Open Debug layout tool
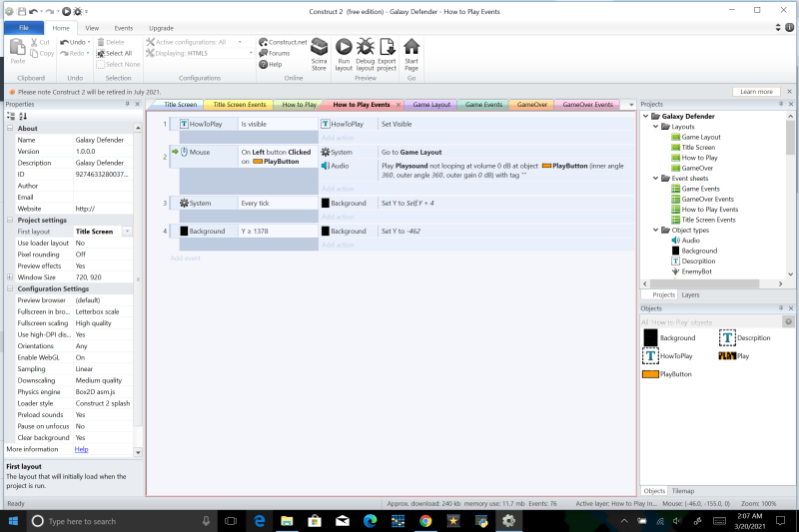 click(365, 54)
